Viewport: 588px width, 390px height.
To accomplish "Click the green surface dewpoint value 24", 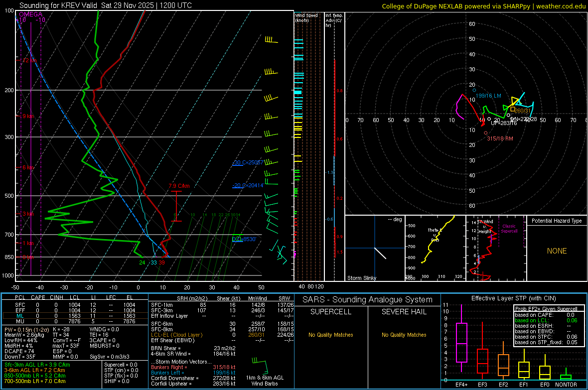I will point(142,263).
